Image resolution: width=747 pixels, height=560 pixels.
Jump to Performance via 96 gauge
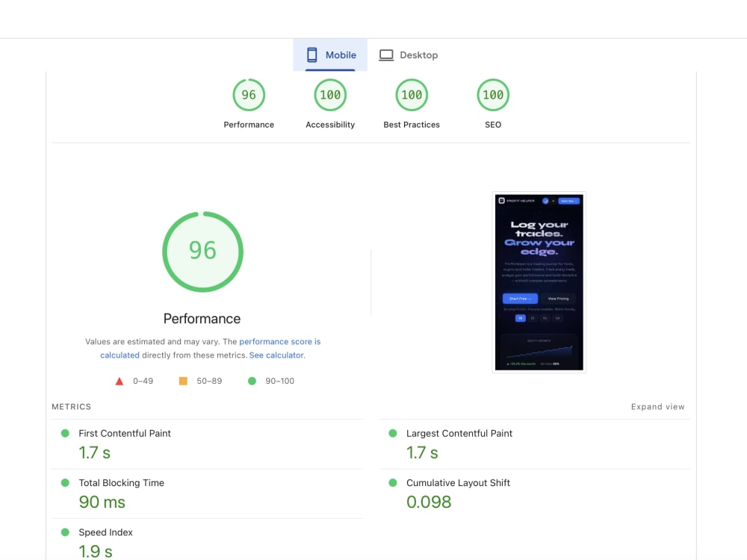point(249,95)
